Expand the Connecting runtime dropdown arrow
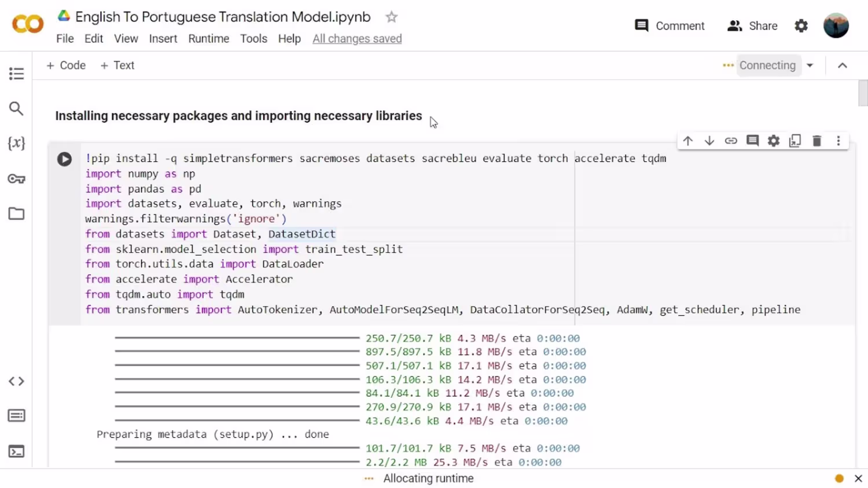868x488 pixels. tap(810, 65)
